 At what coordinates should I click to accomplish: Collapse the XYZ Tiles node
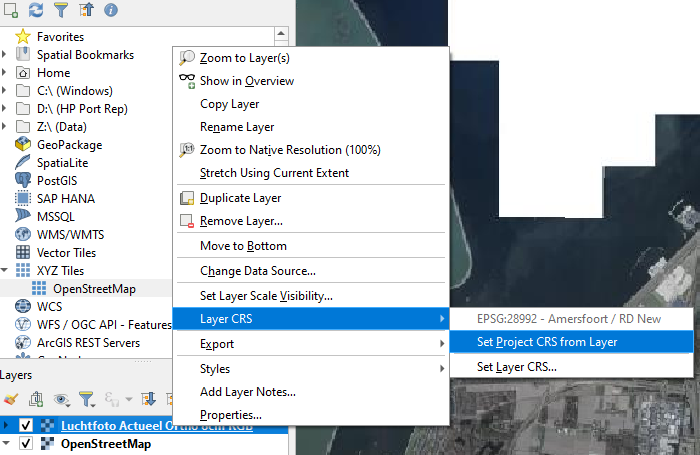(x=4, y=270)
